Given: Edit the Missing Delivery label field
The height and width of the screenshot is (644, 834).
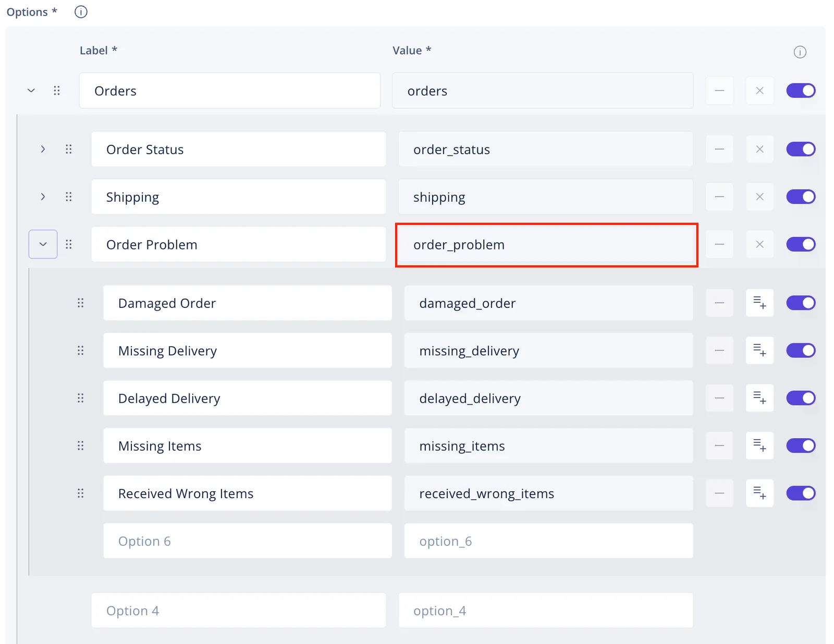Looking at the screenshot, I should coord(248,351).
